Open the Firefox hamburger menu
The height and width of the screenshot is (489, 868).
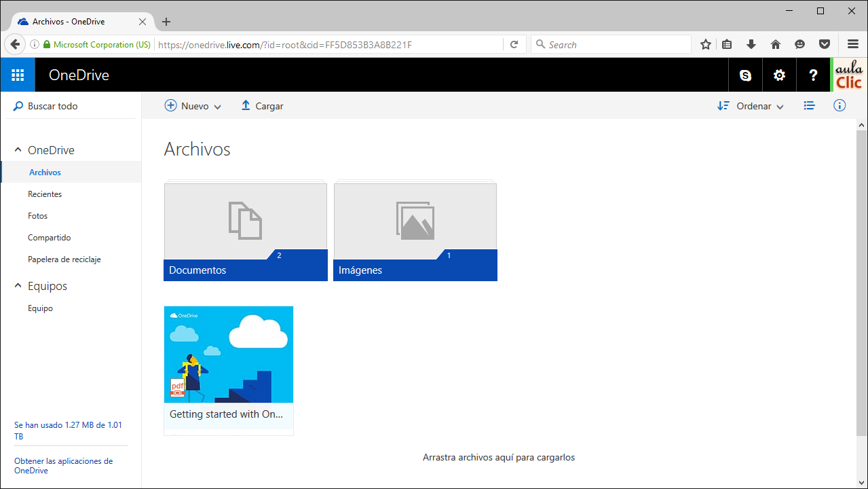(x=853, y=45)
